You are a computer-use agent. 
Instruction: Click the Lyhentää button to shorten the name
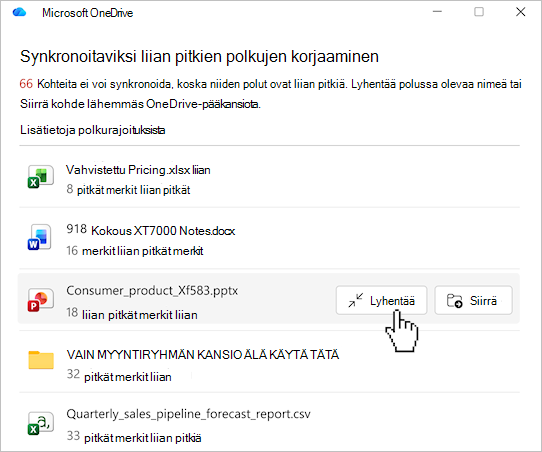point(381,300)
